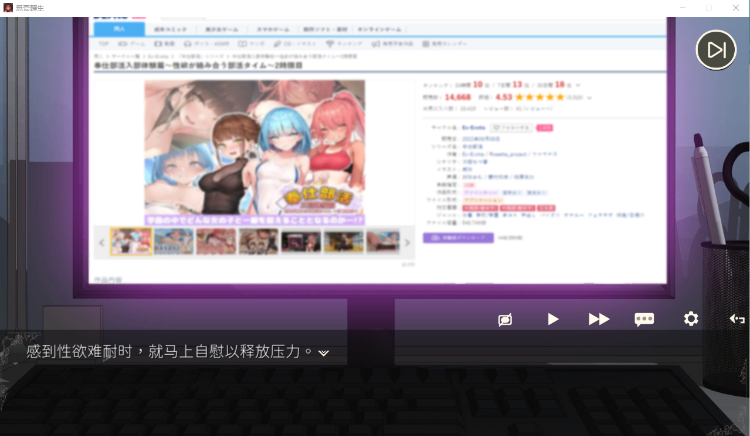The width and height of the screenshot is (750, 436).
Task: Click the circular skip-to-next-scene button
Action: (716, 50)
